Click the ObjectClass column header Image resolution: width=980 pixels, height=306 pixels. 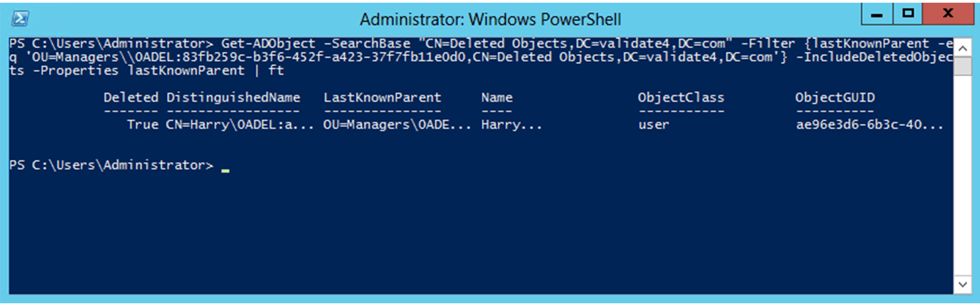[681, 97]
